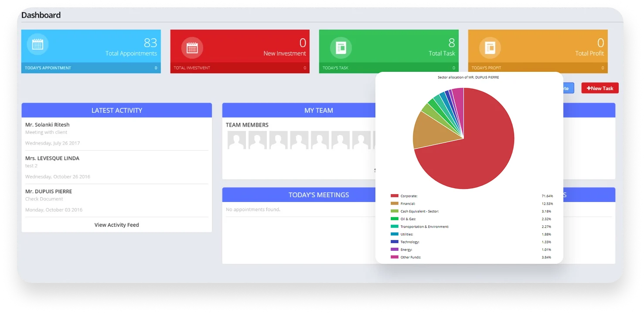
Task: Click TODAY'S PROFIT footer text
Action: pos(487,68)
